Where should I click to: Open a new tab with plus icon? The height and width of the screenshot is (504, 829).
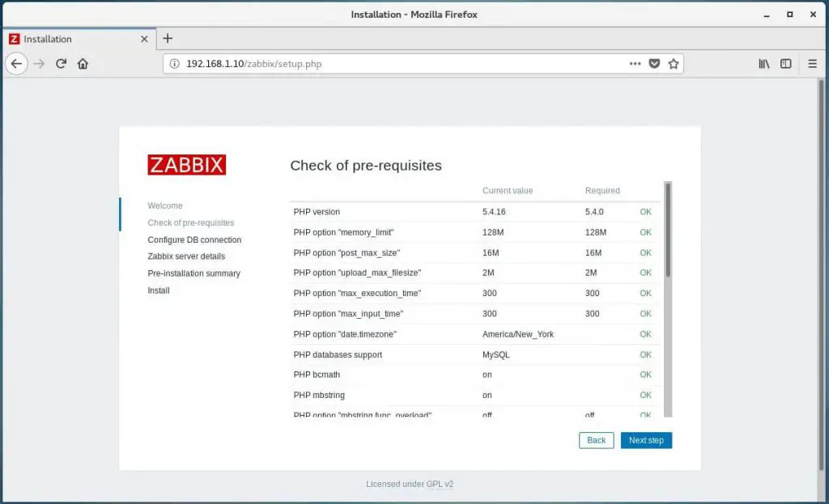click(x=168, y=39)
